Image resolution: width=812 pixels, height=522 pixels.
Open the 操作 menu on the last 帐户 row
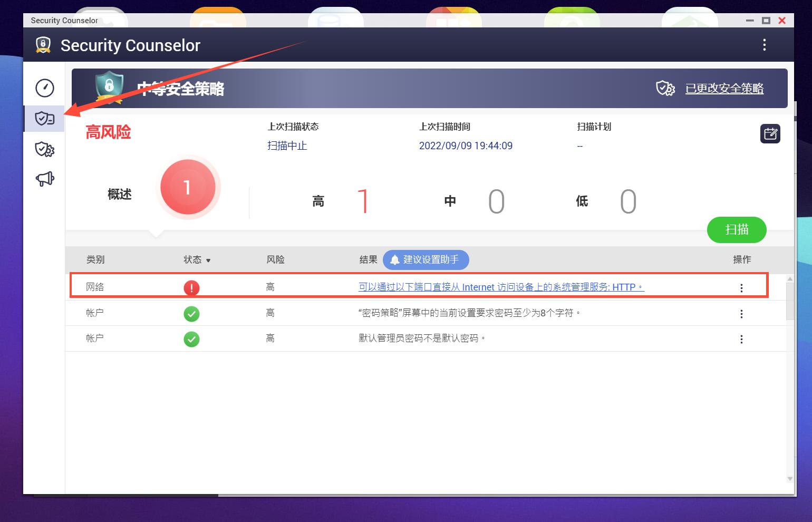point(742,339)
